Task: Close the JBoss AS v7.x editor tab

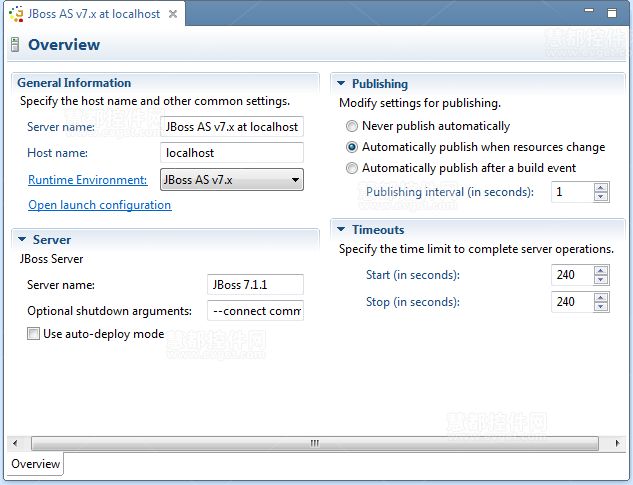Action: tap(173, 14)
